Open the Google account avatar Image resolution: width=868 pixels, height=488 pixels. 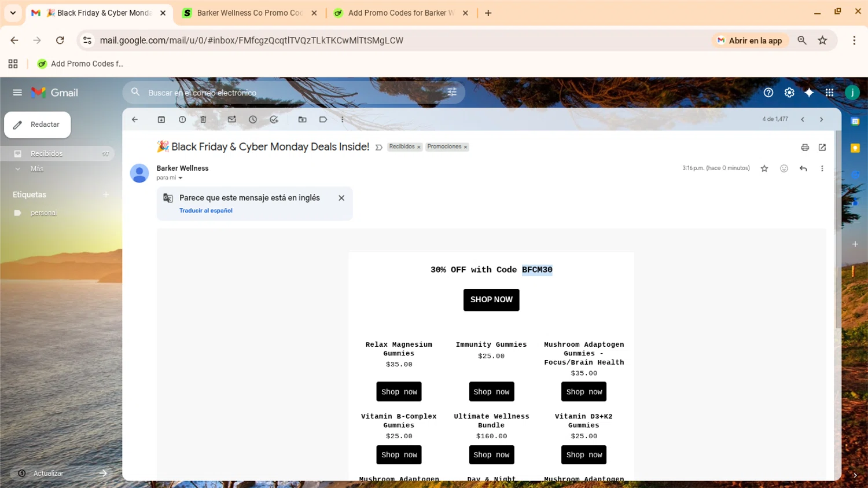point(852,93)
